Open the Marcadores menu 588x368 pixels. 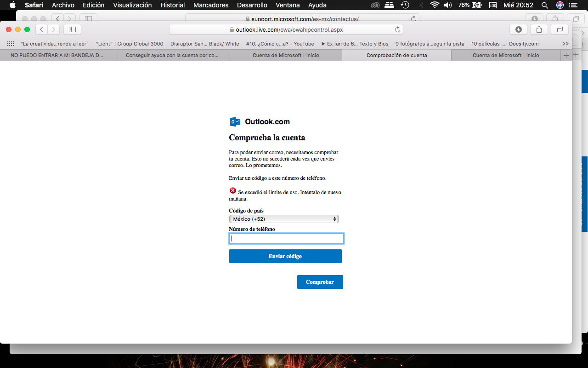pyautogui.click(x=211, y=5)
